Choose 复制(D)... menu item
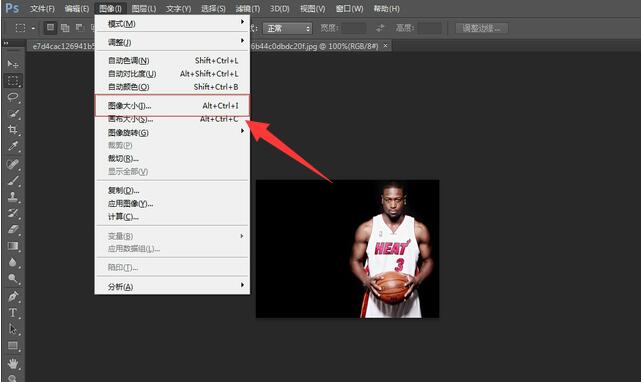 pyautogui.click(x=172, y=190)
